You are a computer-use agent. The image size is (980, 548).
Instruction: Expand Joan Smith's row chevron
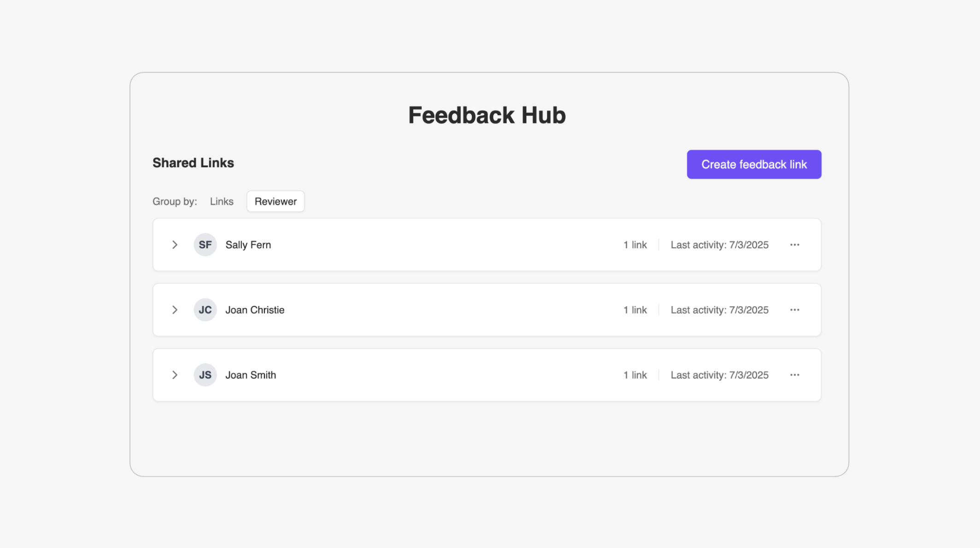175,375
